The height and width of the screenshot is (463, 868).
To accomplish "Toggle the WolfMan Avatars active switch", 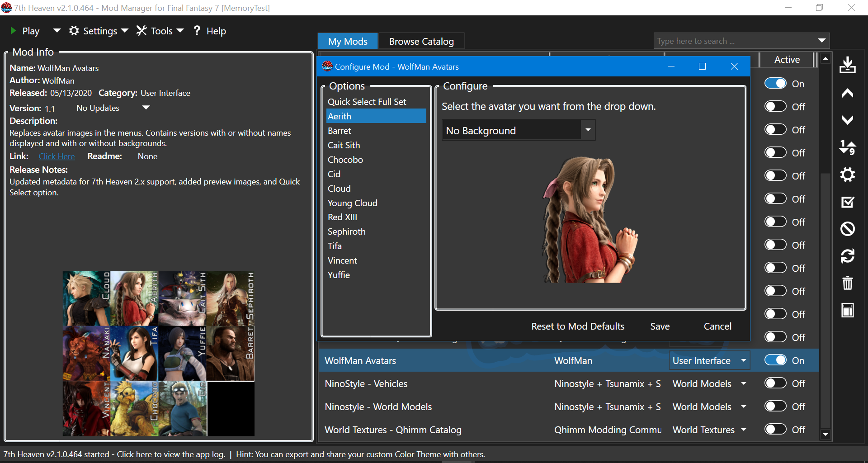I will click(x=775, y=360).
